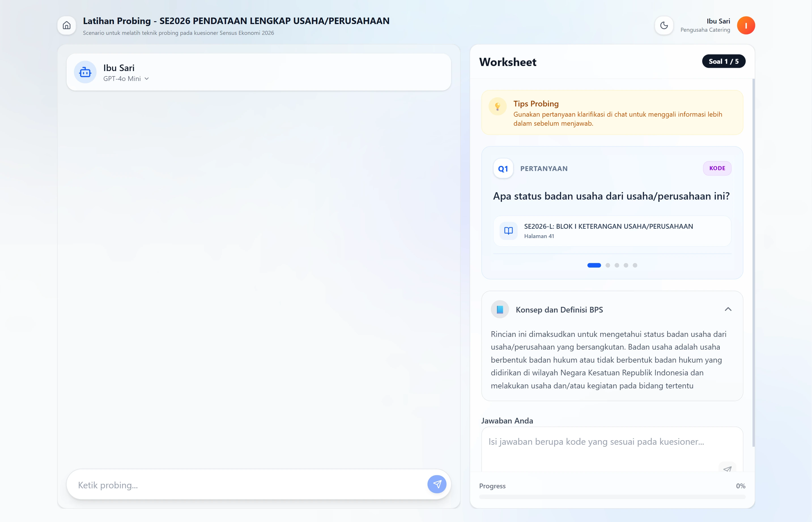Click the blue book icon beside Konsep dan Definisi BPS

(499, 309)
